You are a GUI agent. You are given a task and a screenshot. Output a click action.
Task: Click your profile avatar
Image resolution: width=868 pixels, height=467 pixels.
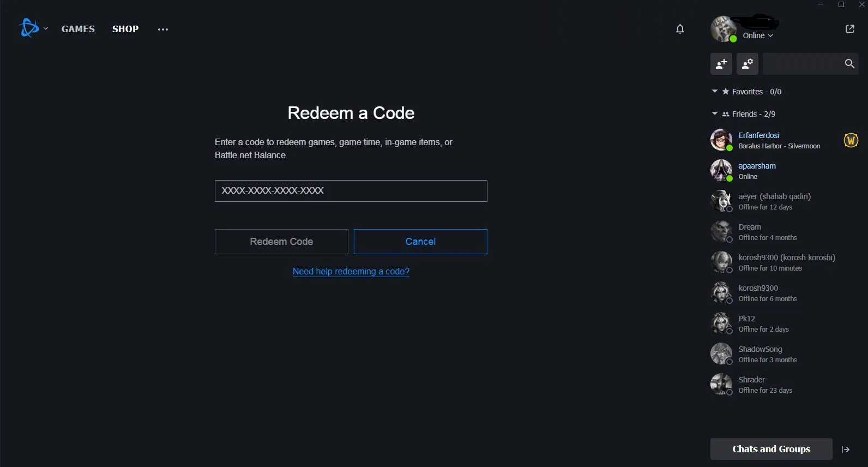(x=724, y=29)
